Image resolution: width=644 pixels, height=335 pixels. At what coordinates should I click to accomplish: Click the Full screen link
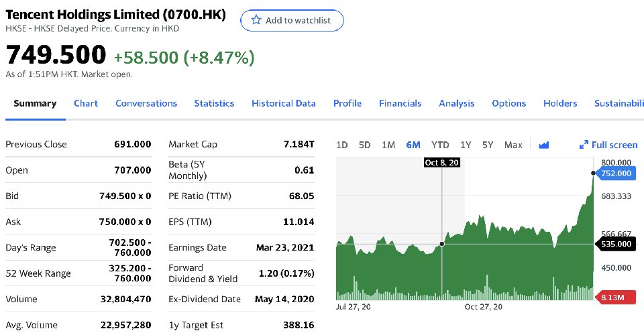click(x=614, y=145)
